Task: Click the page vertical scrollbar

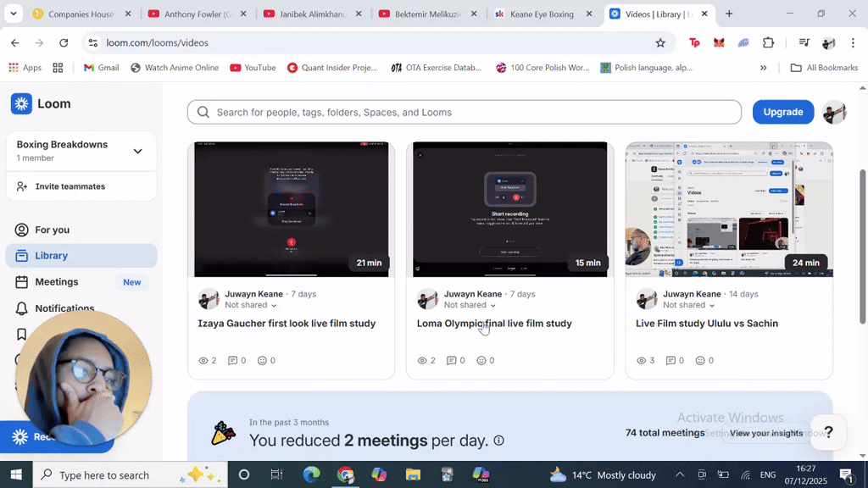Action: pos(862,247)
